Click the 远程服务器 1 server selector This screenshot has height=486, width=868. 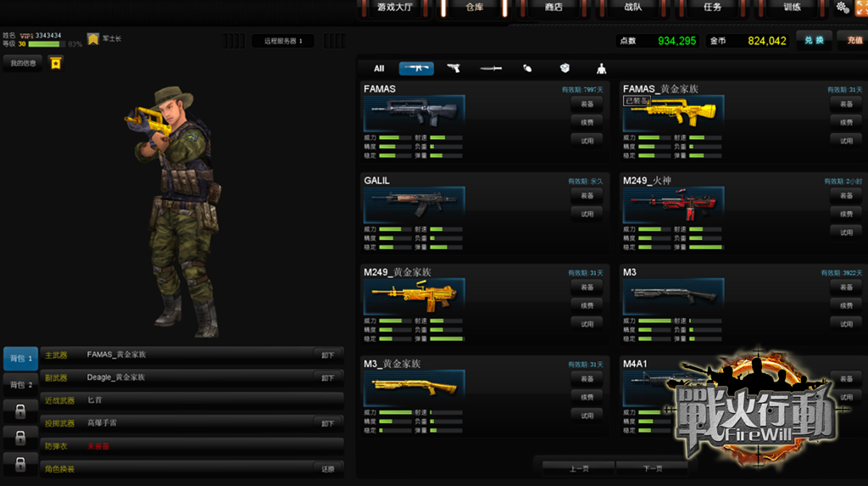pyautogui.click(x=283, y=41)
